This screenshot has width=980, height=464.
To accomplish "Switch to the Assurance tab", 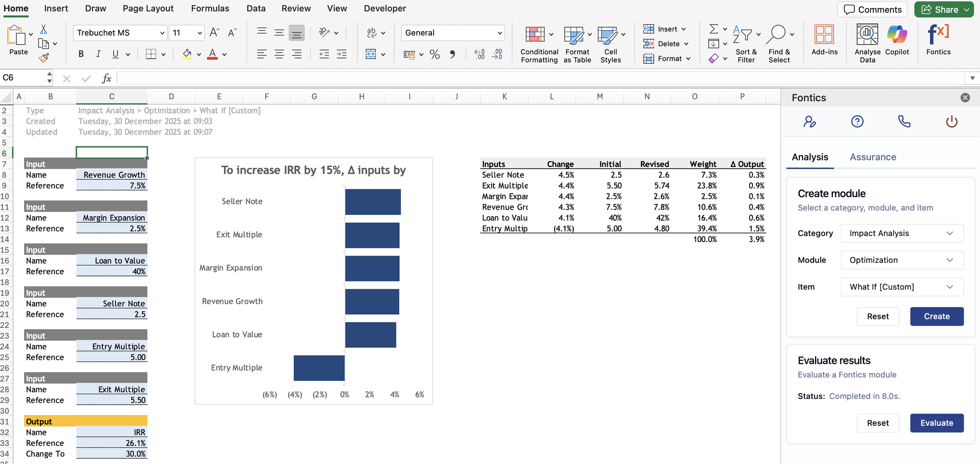I will point(872,157).
